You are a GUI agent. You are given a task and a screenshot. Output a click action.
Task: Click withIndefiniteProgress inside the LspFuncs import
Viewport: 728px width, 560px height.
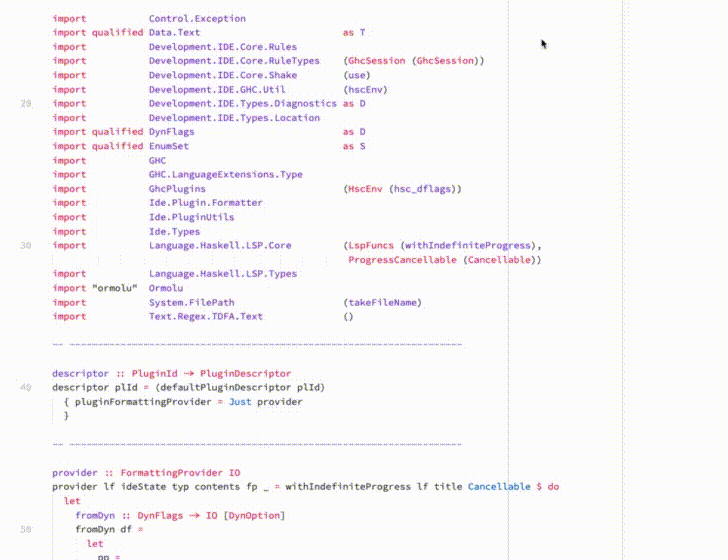click(x=468, y=245)
